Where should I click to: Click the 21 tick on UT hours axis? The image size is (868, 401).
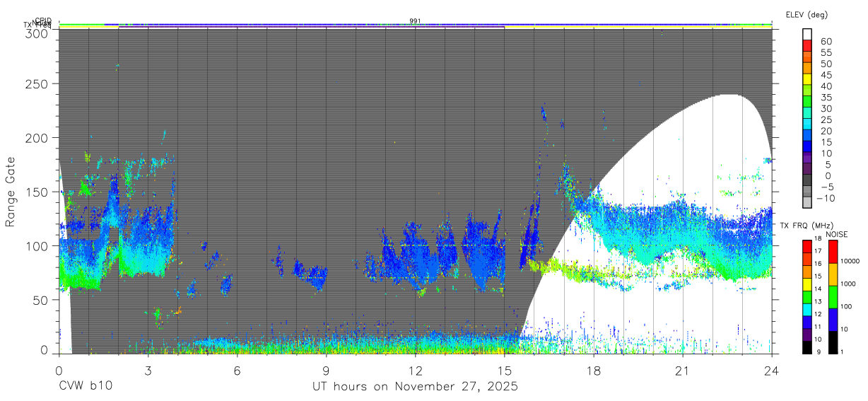coord(682,370)
